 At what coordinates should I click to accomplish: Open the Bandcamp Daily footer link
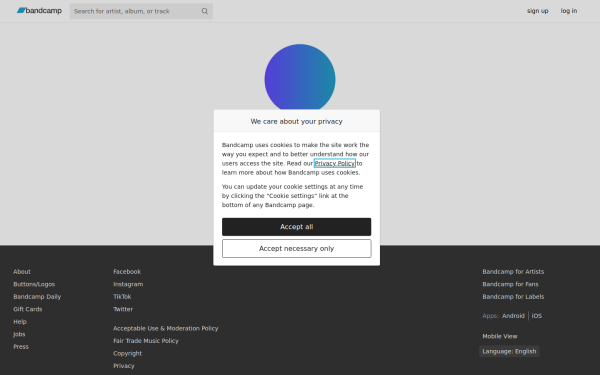37,297
